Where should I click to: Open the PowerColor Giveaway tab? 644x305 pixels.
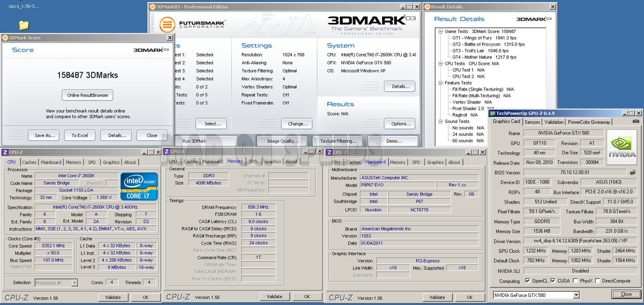pos(589,122)
